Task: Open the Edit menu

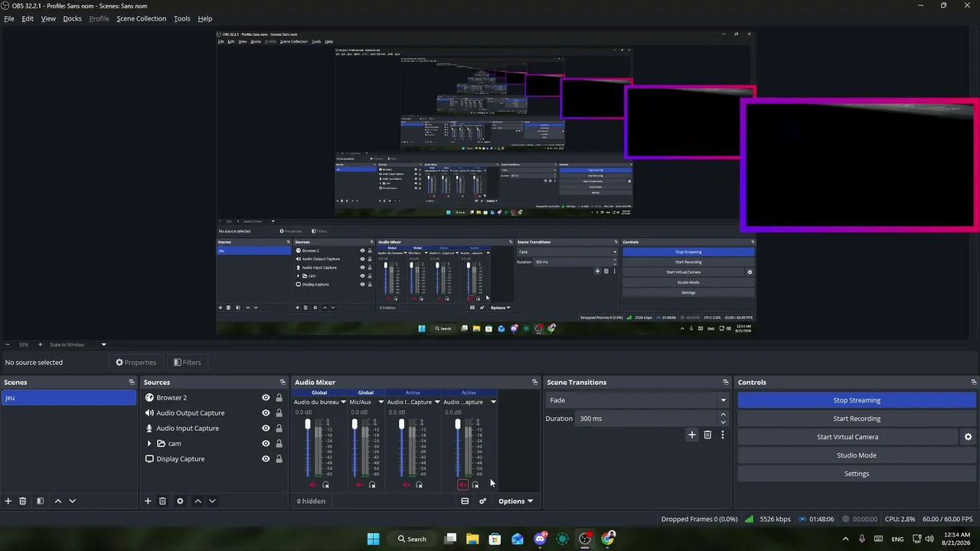Action: point(28,18)
